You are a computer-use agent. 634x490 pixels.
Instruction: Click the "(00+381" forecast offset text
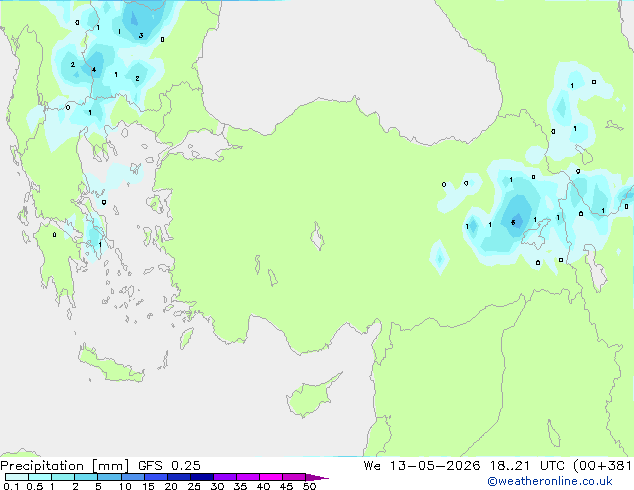coord(602,466)
